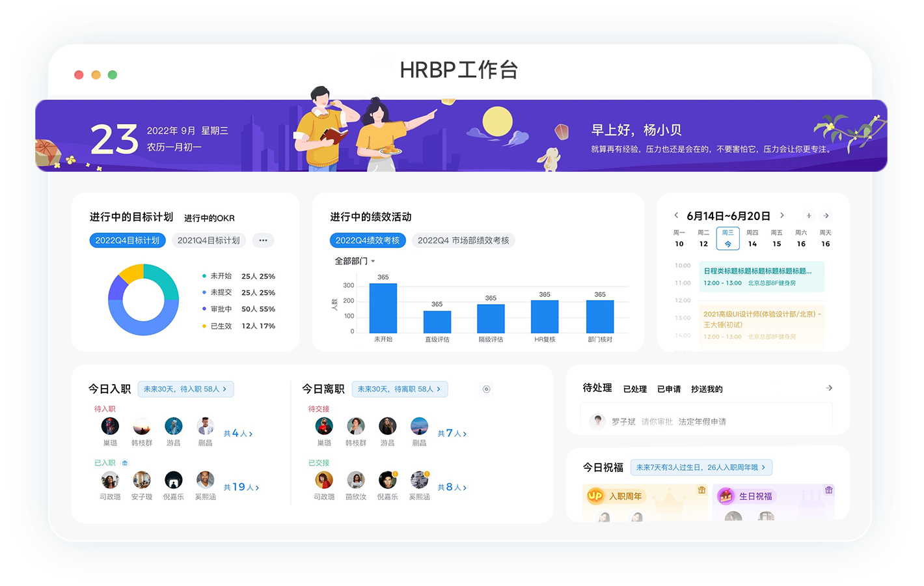Image resolution: width=924 pixels, height=586 pixels.
Task: Go to previous week in calendar
Action: [x=676, y=216]
